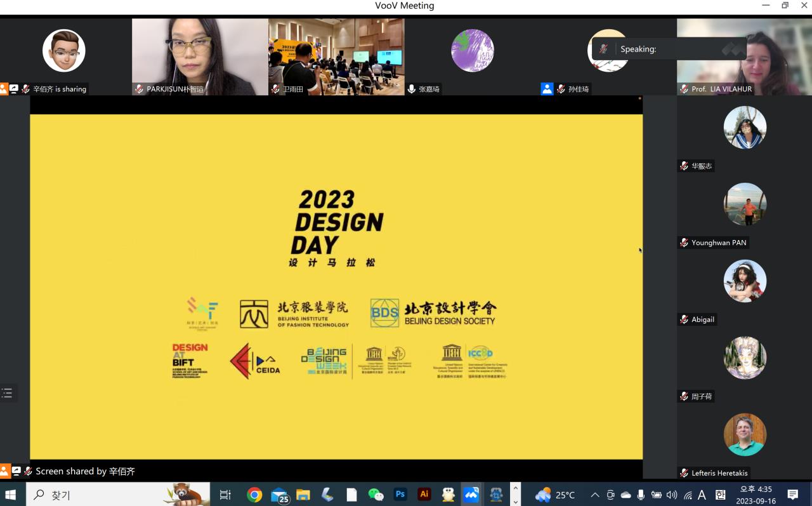
Task: Click Beijing Institute of Fashion Technology logo
Action: [x=294, y=314]
